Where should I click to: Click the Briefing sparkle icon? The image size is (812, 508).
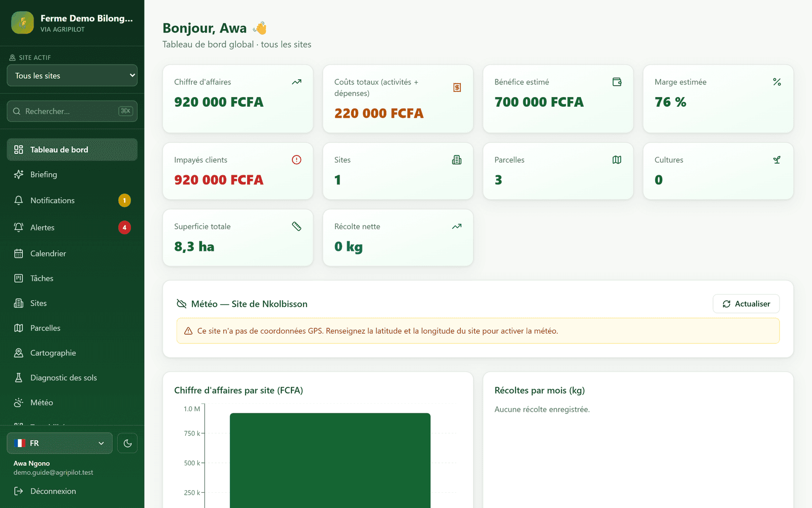19,175
